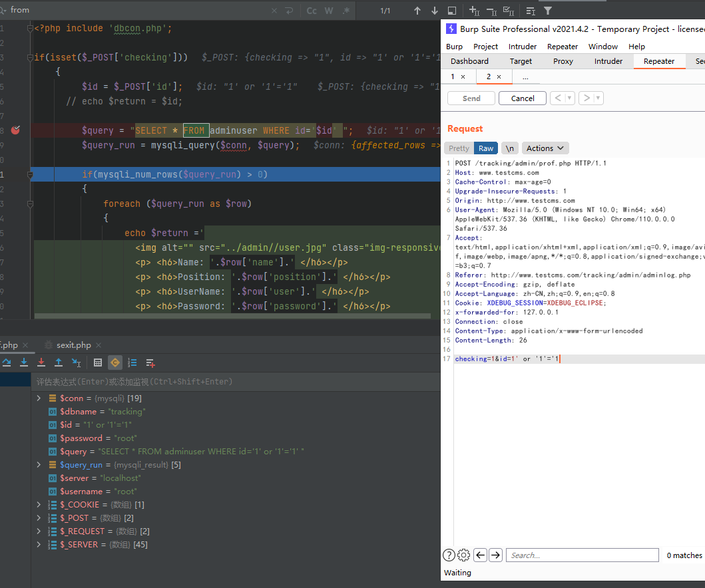Click request body line checking=1&id=1
705x588 pixels.
tap(579, 359)
